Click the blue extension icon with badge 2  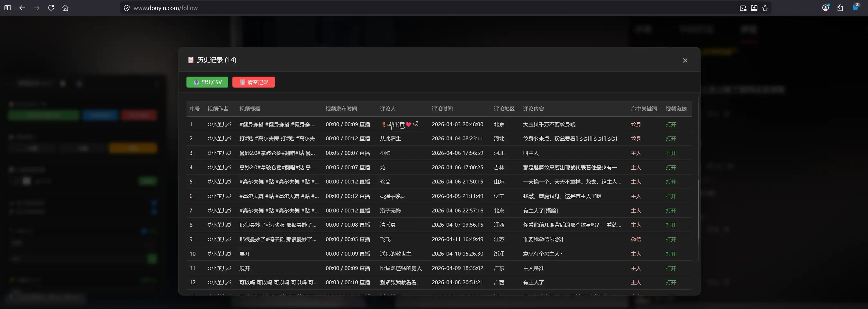point(855,7)
